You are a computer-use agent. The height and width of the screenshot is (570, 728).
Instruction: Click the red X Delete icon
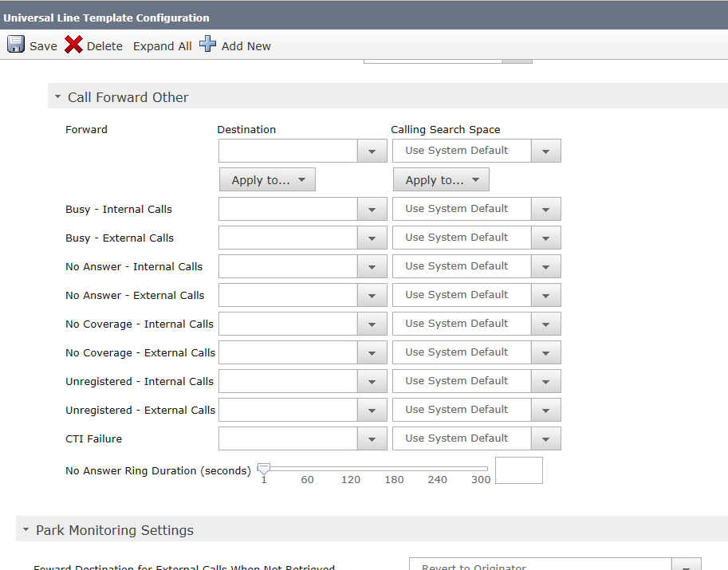pos(73,45)
